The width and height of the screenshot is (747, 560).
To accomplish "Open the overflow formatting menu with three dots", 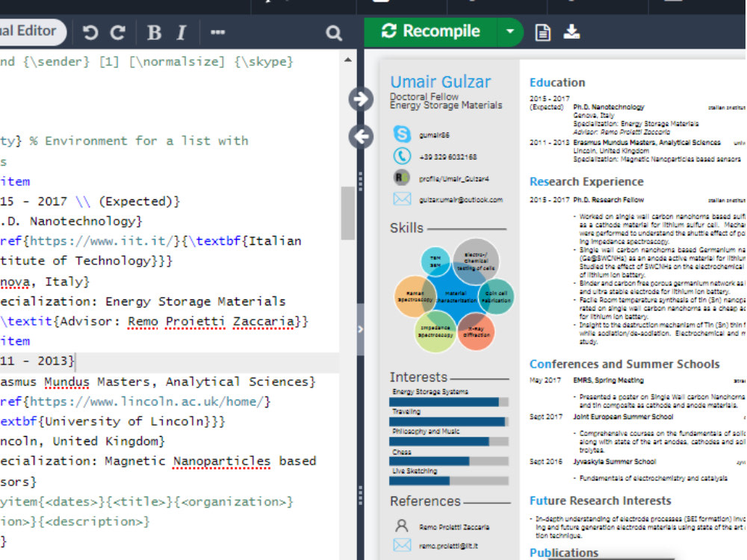I will 217,32.
